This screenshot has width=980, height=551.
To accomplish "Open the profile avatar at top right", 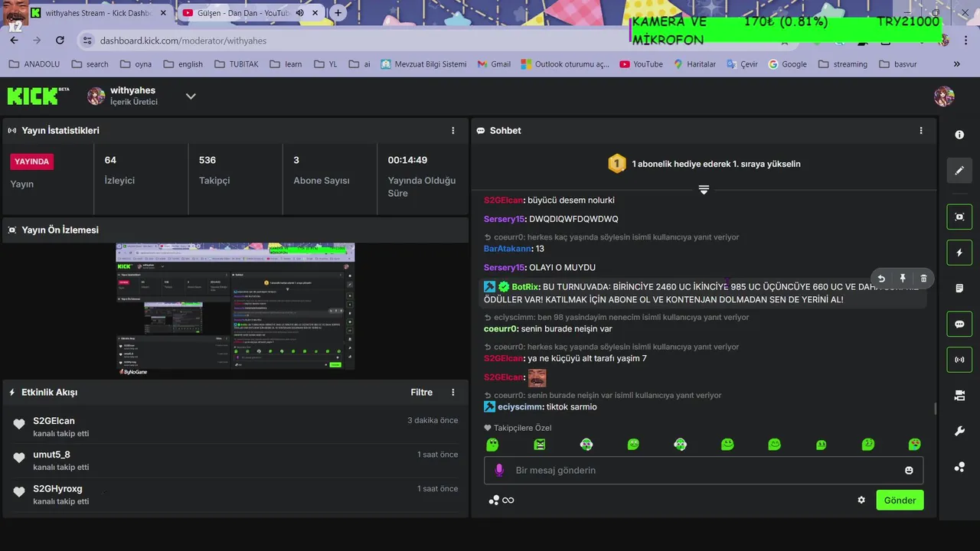I will click(x=944, y=96).
